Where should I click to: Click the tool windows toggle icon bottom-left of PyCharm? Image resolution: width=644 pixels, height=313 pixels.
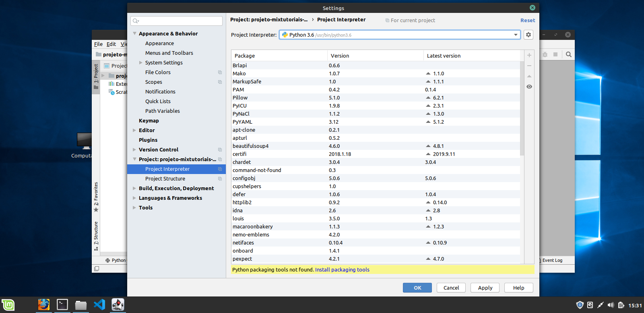97,269
